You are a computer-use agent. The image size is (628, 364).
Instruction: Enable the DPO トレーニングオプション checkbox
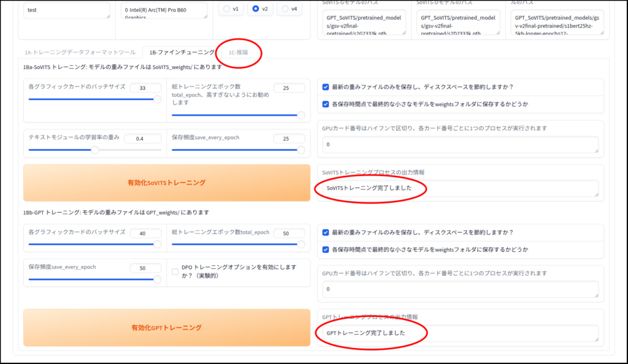click(x=175, y=271)
